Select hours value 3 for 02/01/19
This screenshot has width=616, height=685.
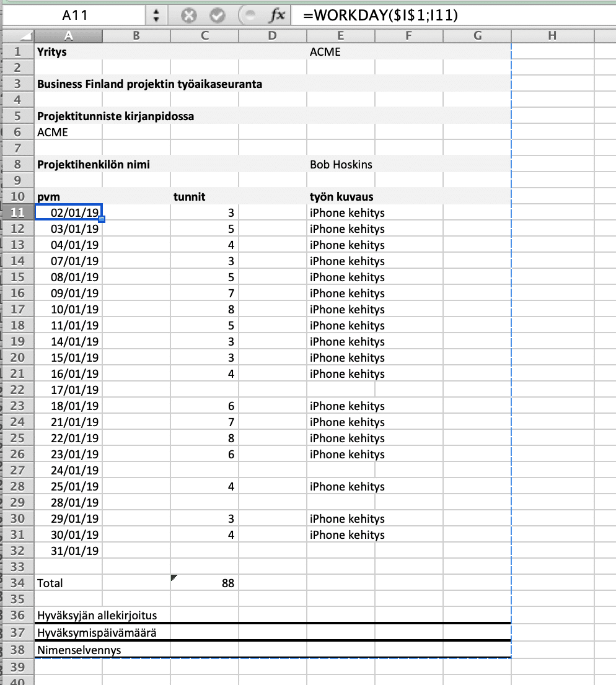[x=205, y=213]
